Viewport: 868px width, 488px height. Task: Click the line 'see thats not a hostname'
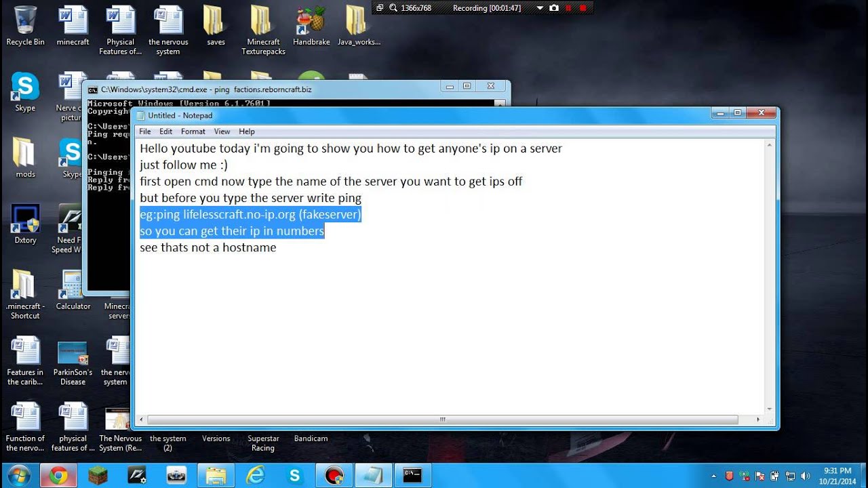pyautogui.click(x=208, y=247)
